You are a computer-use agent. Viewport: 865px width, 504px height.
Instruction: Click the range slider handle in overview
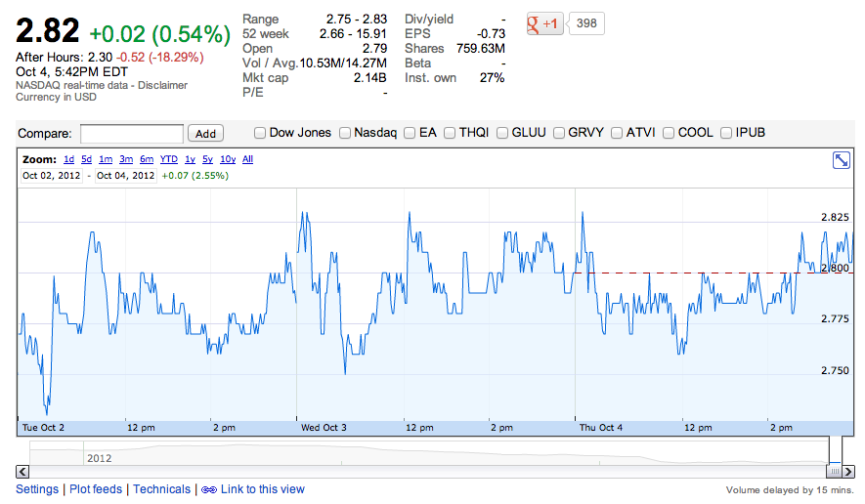pyautogui.click(x=835, y=472)
